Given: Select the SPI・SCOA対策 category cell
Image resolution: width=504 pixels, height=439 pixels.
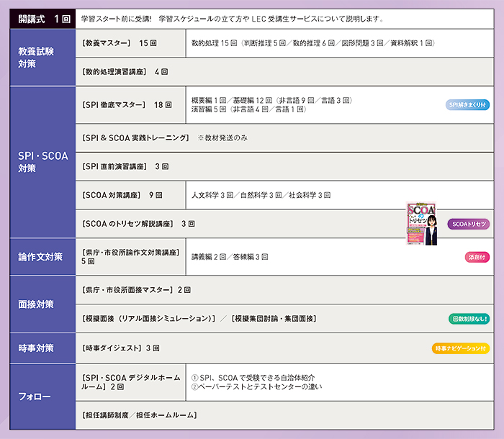Looking at the screenshot, I should tap(40, 162).
